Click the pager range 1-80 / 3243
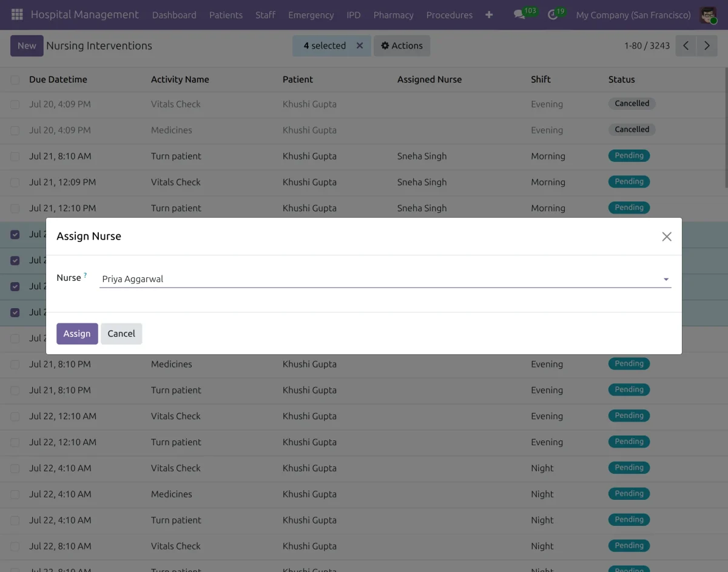 pos(647,45)
